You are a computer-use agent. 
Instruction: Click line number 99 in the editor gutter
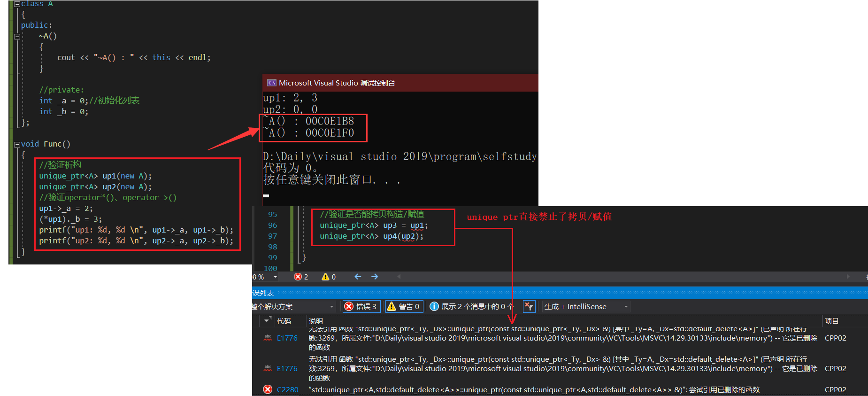(x=273, y=258)
